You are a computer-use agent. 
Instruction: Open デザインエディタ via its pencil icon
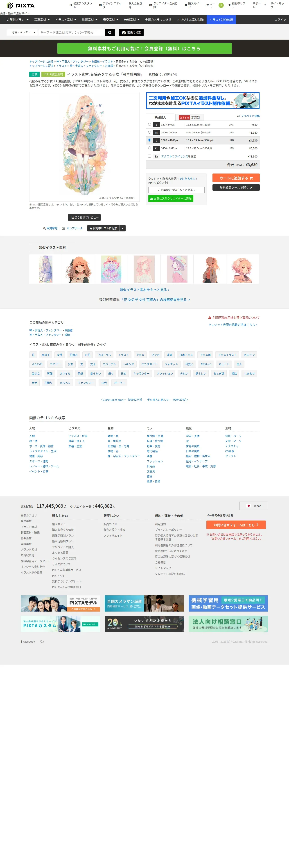(x=100, y=5)
